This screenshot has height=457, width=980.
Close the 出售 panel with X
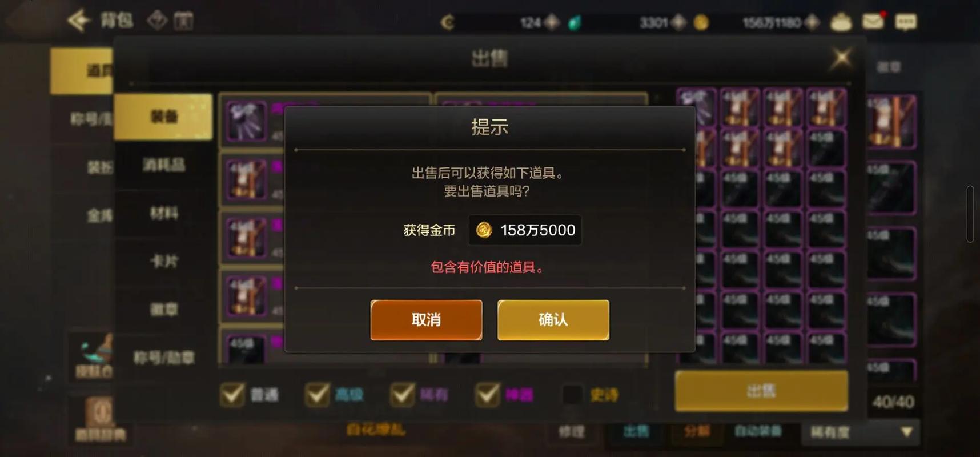coord(841,58)
